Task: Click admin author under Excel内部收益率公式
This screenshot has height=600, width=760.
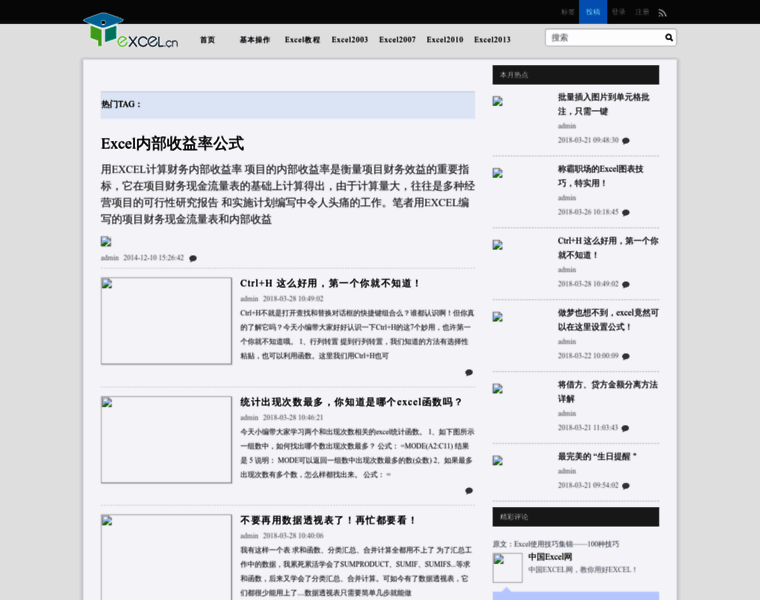Action: tap(110, 258)
